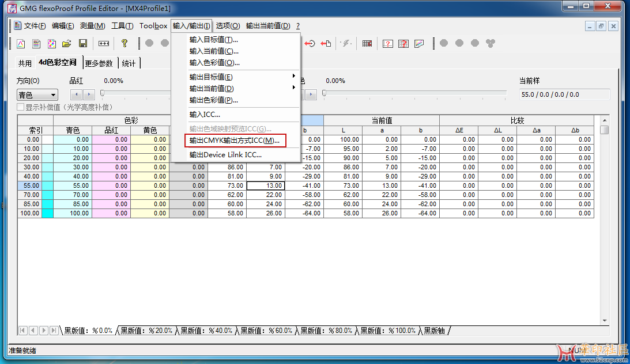This screenshot has height=364, width=630.
Task: Restore the inner MX4Profile1 document window
Action: pos(601,26)
